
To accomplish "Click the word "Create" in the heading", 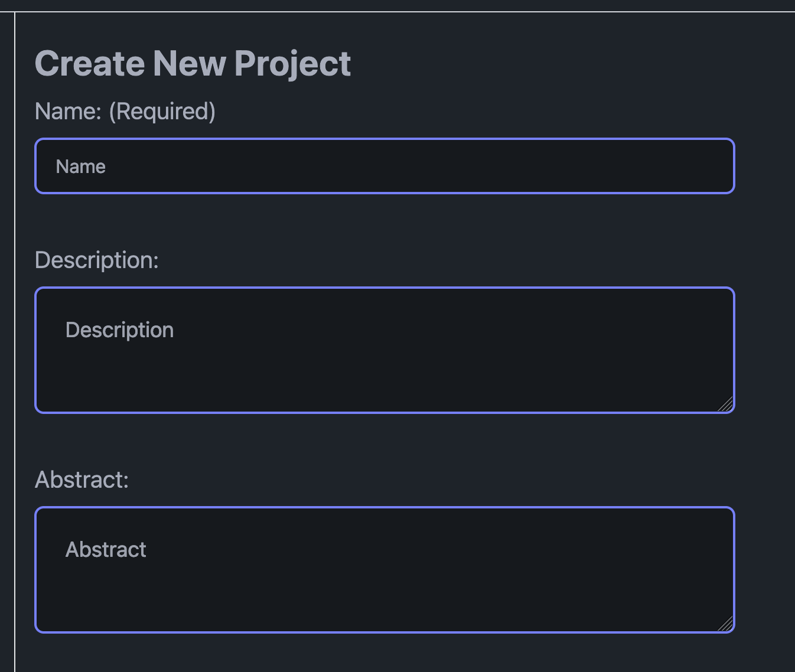I will [x=89, y=63].
